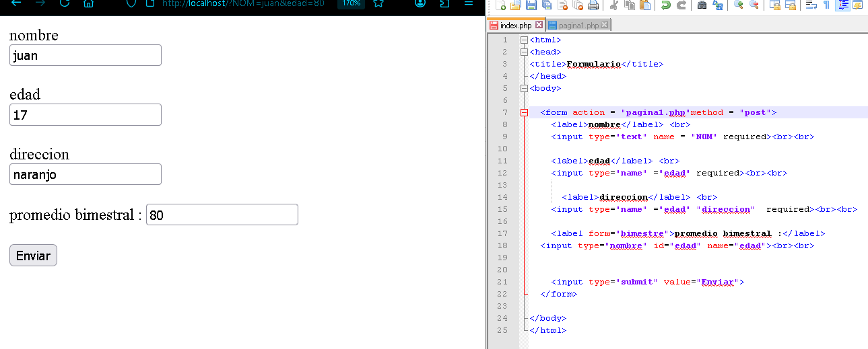Click the Close All documents toolbar icon
This screenshot has height=349, width=868.
coord(578,5)
